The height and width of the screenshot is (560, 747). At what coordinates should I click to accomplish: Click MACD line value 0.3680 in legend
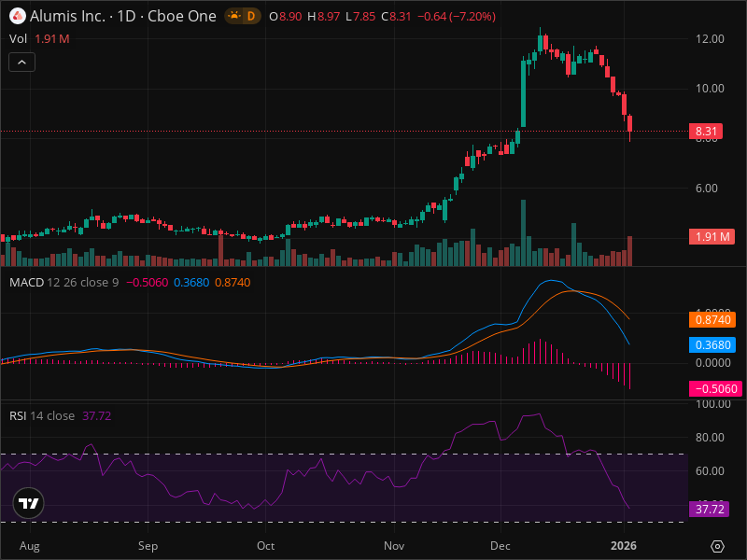(x=191, y=283)
